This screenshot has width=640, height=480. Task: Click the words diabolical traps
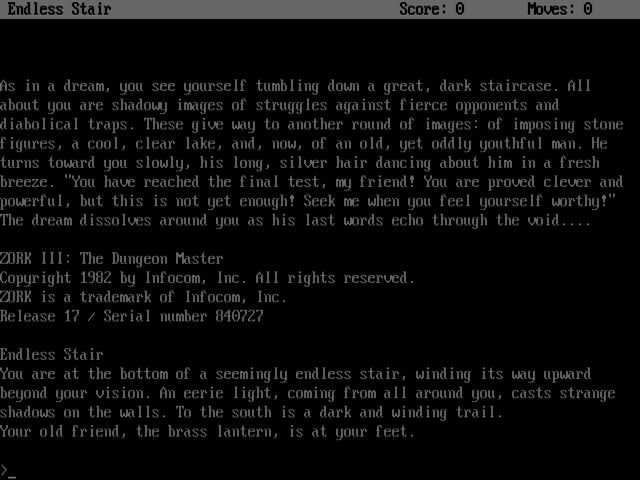(67, 124)
